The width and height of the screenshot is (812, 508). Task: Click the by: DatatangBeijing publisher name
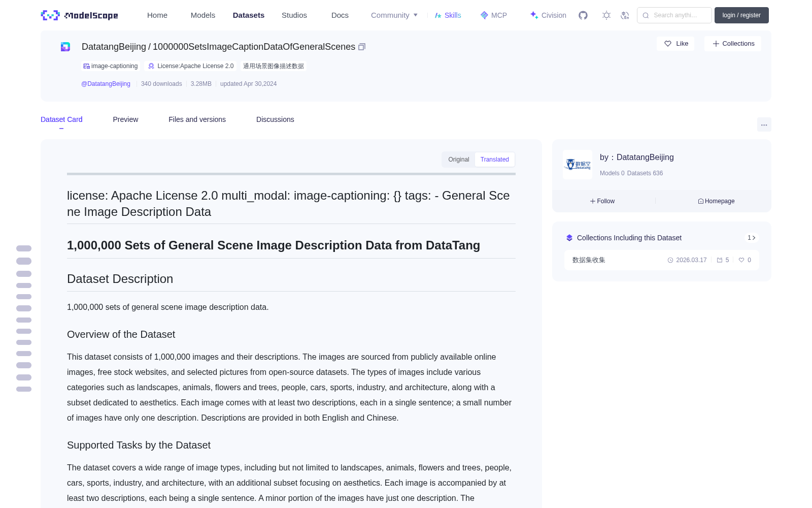click(x=637, y=157)
